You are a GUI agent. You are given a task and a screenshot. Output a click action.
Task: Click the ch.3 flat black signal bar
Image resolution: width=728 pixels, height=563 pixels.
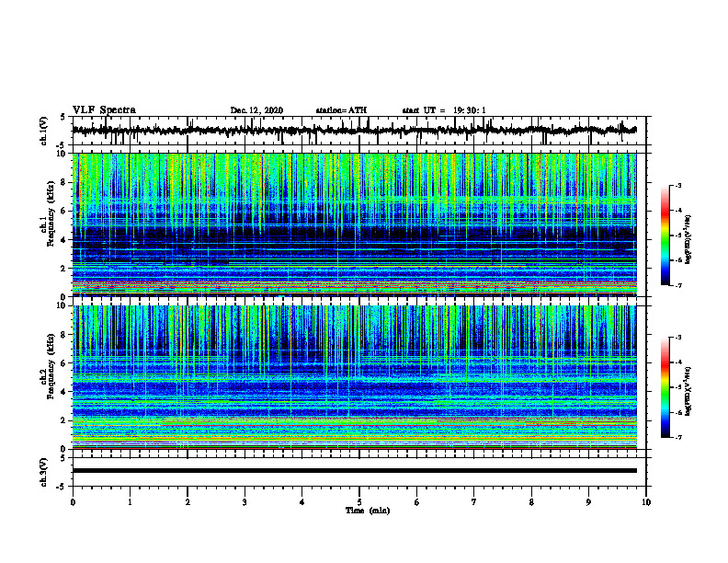tap(354, 471)
